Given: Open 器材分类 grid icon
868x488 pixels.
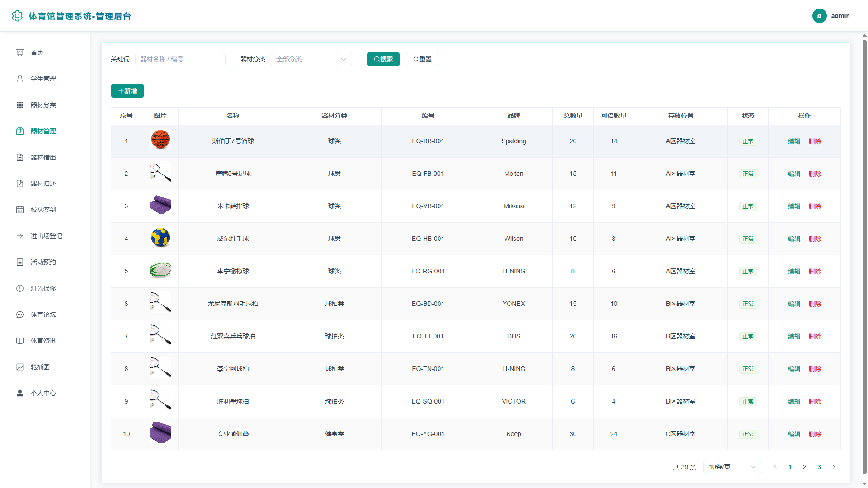Looking at the screenshot, I should pyautogui.click(x=20, y=105).
